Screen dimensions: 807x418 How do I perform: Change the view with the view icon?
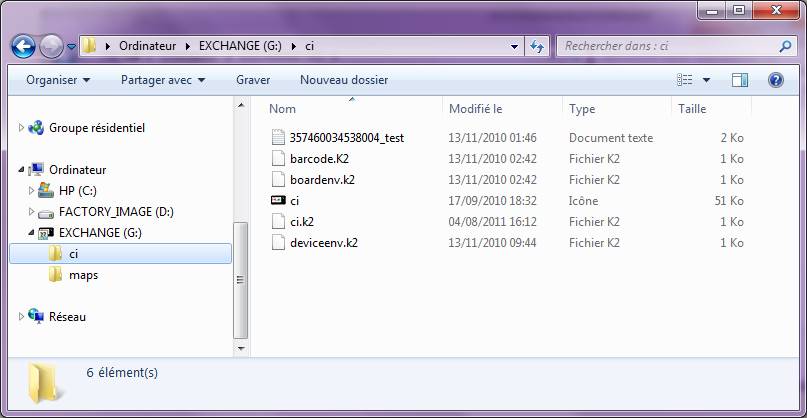(x=685, y=80)
